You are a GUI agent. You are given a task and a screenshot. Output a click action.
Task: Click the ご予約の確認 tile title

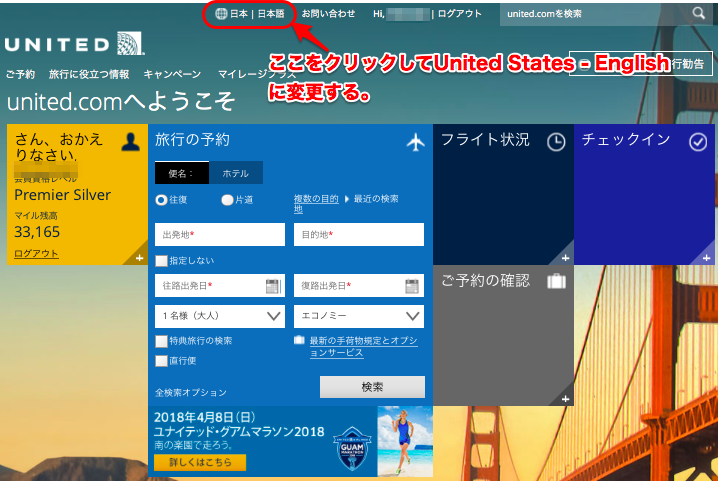tap(485, 280)
